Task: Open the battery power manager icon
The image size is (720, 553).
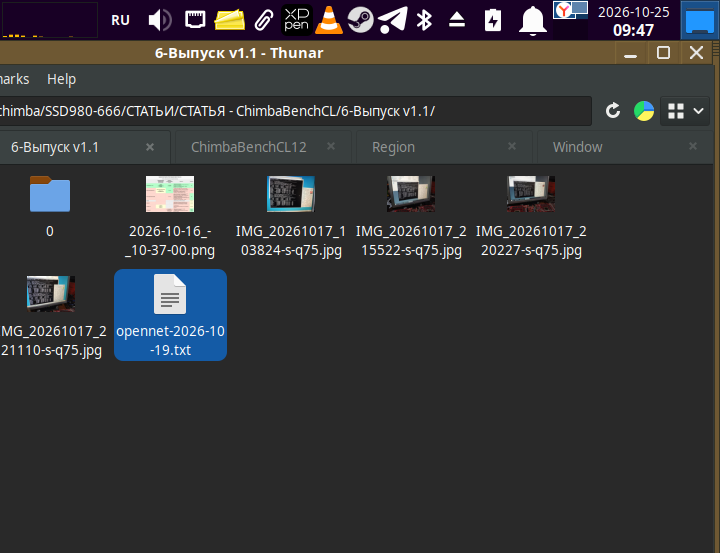Action: [493, 20]
